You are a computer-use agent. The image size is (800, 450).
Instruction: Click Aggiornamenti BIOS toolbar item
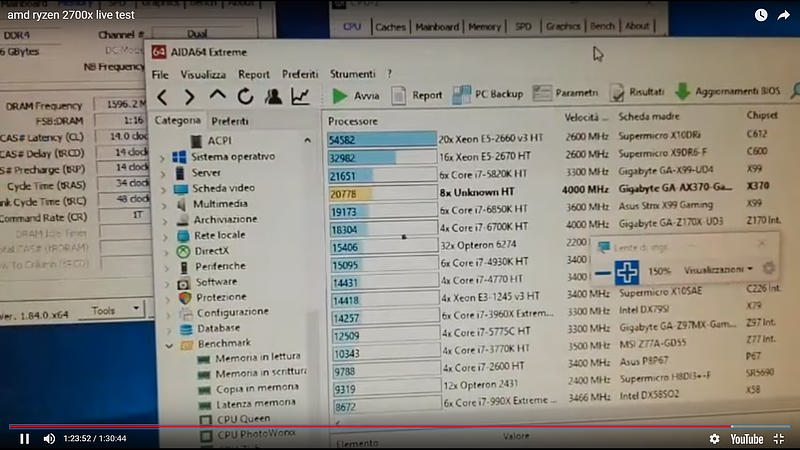coord(728,91)
